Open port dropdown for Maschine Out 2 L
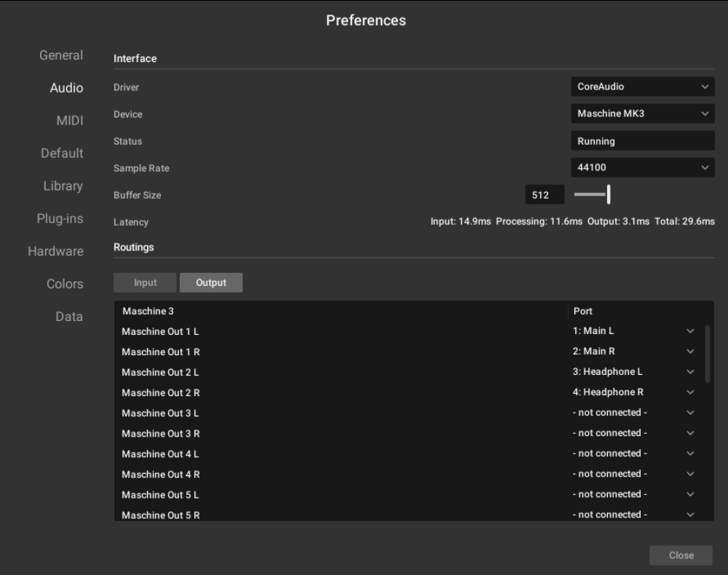 (633, 372)
